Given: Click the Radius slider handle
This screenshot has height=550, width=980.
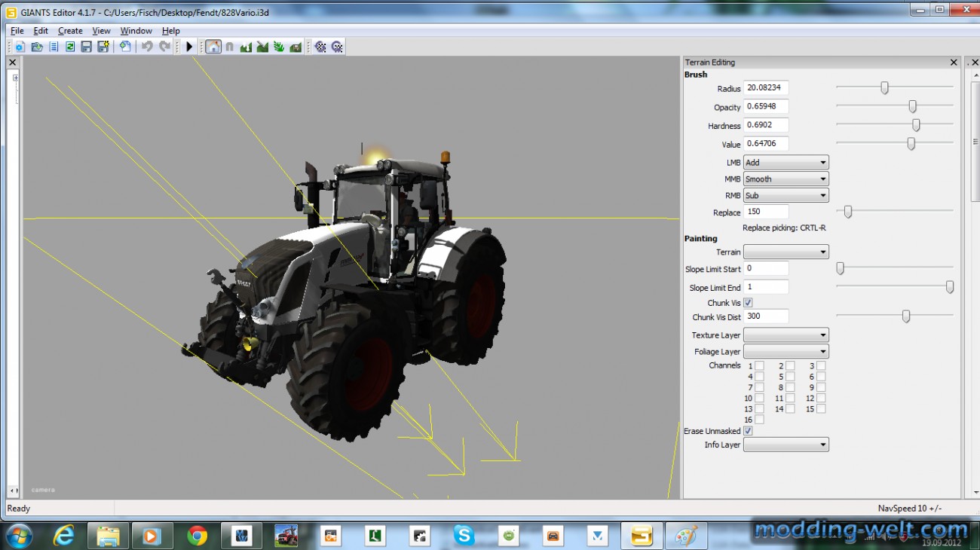Looking at the screenshot, I should pyautogui.click(x=884, y=88).
